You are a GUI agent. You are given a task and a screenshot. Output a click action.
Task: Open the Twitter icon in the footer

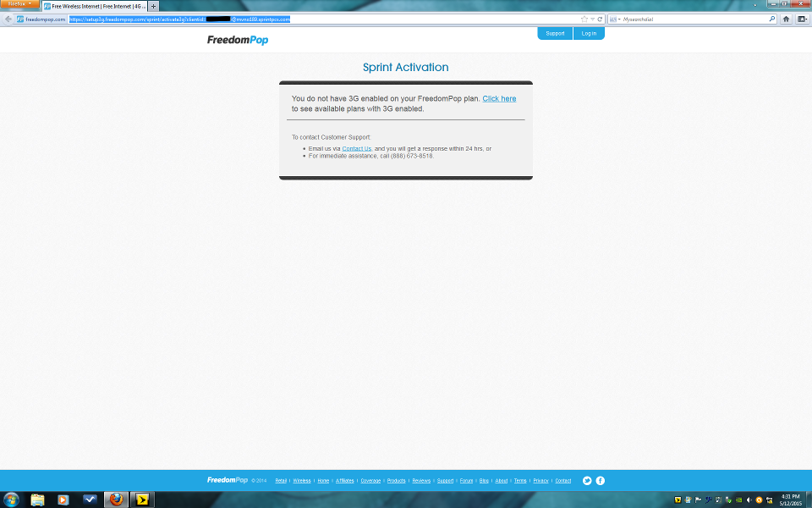[587, 481]
